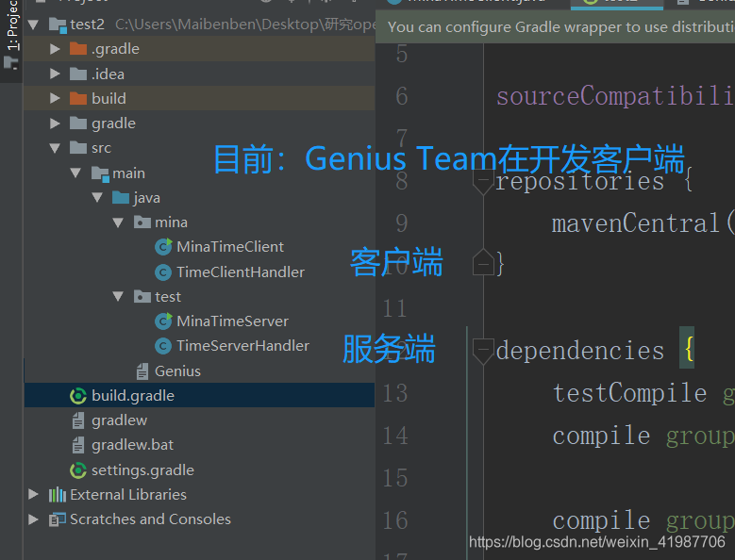Collapse the java folder arrow

click(x=97, y=198)
